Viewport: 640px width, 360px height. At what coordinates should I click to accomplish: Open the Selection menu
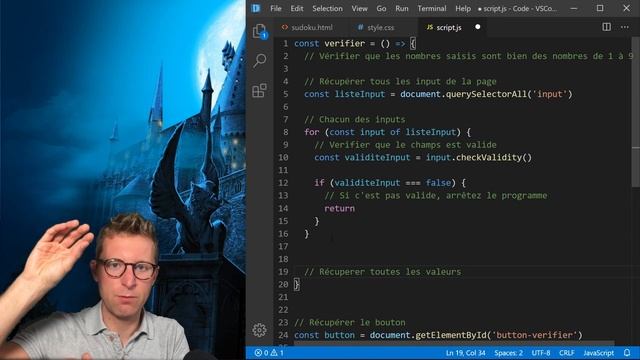point(327,8)
